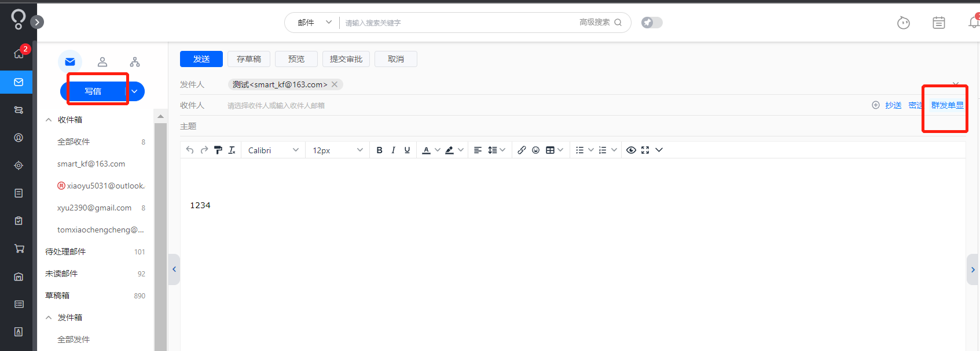The image size is (980, 351).
Task: Open home icon with badge 2
Action: pyautogui.click(x=19, y=54)
